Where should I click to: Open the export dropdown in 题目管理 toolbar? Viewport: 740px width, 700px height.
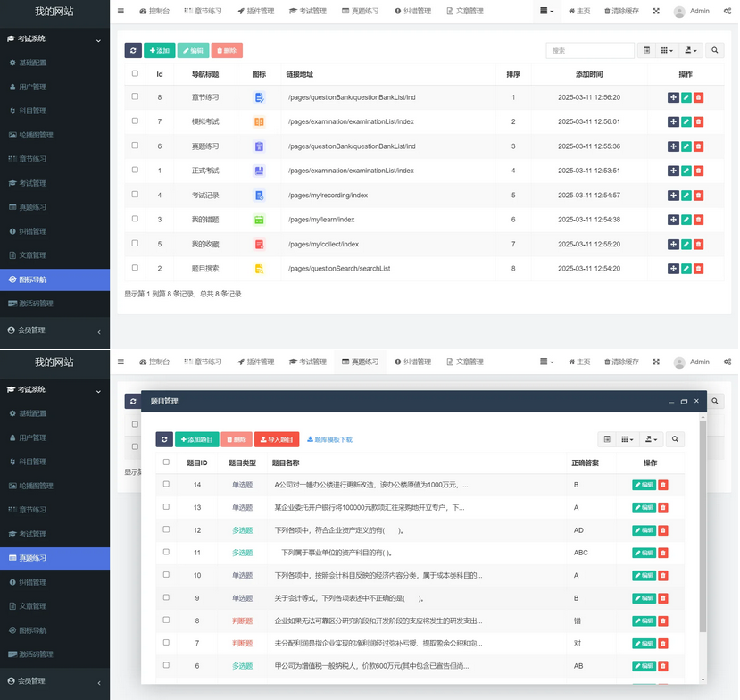[x=651, y=439]
